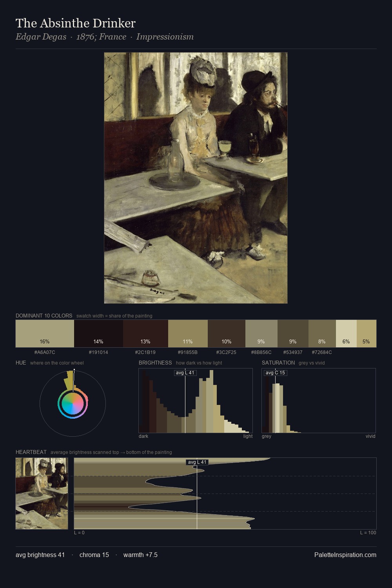
Task: Click the avg L 41 marker in Heartbeat chart
Action: pos(197,462)
